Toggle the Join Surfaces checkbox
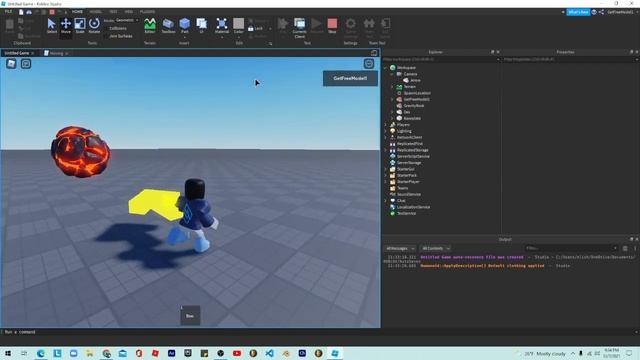 click(x=107, y=36)
